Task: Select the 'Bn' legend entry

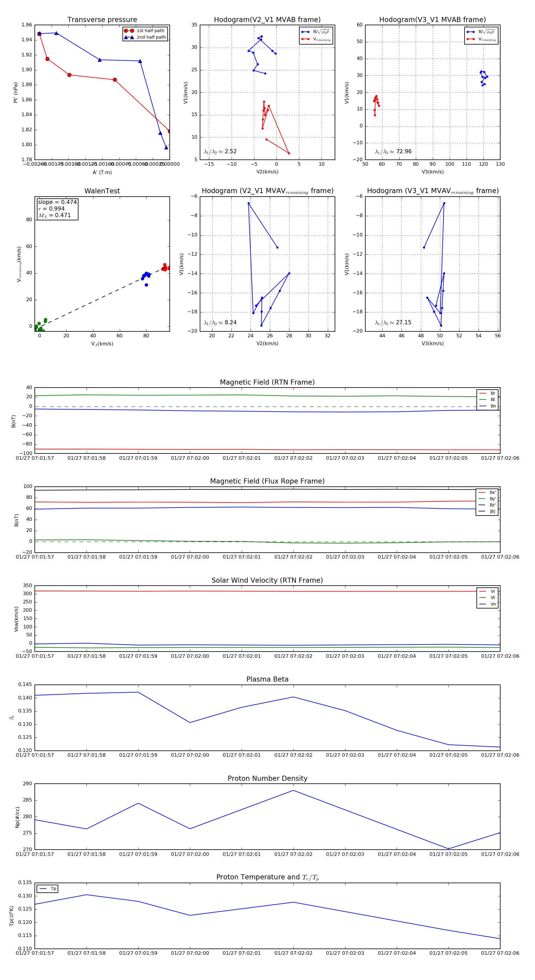Action: pos(487,406)
